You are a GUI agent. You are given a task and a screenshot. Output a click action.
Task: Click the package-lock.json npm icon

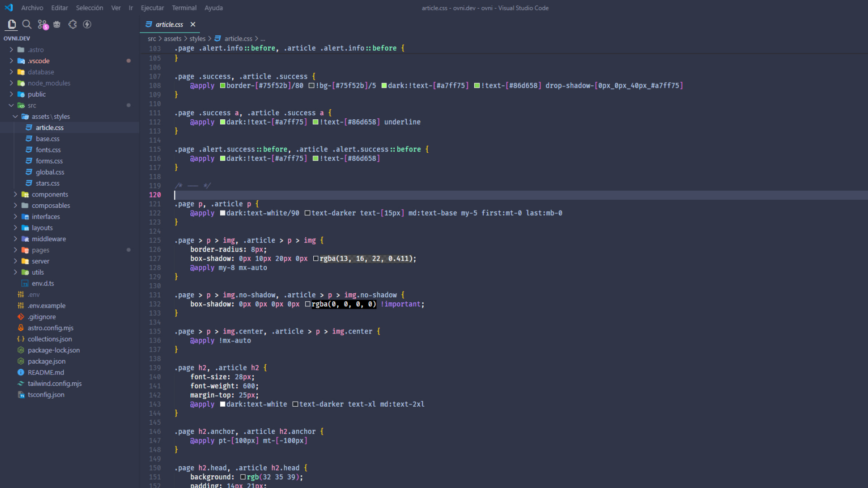click(x=21, y=350)
